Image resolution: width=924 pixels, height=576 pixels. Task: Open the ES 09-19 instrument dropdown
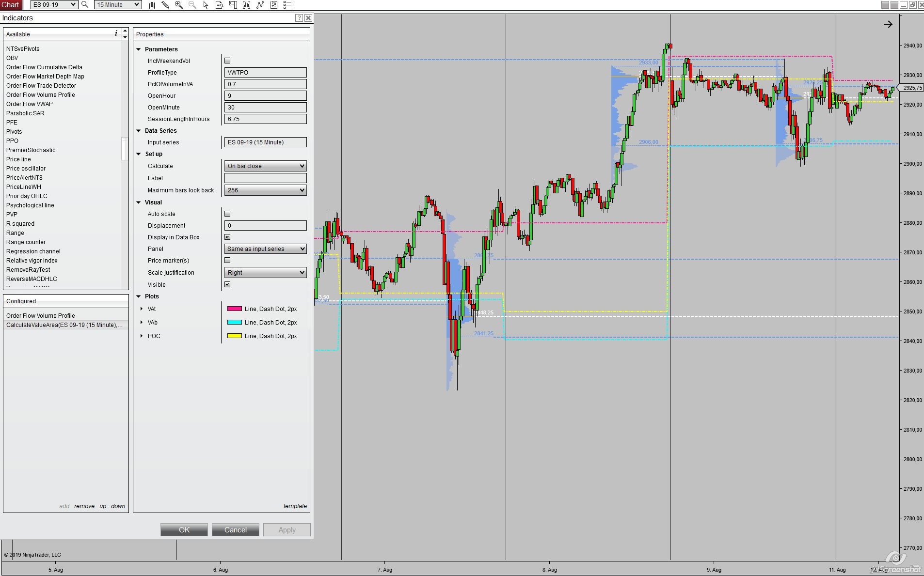[x=54, y=4]
